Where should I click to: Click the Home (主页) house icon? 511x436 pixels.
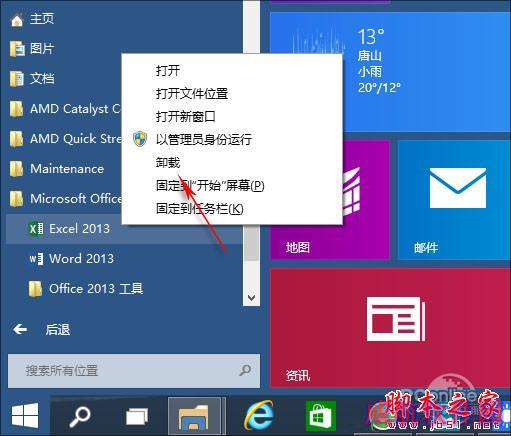[x=17, y=19]
